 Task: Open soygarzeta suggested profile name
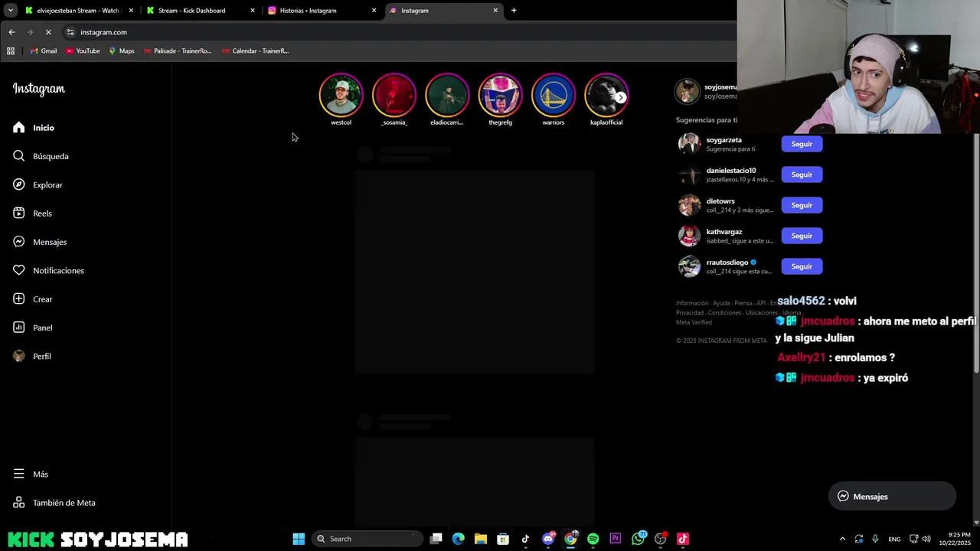pos(724,140)
